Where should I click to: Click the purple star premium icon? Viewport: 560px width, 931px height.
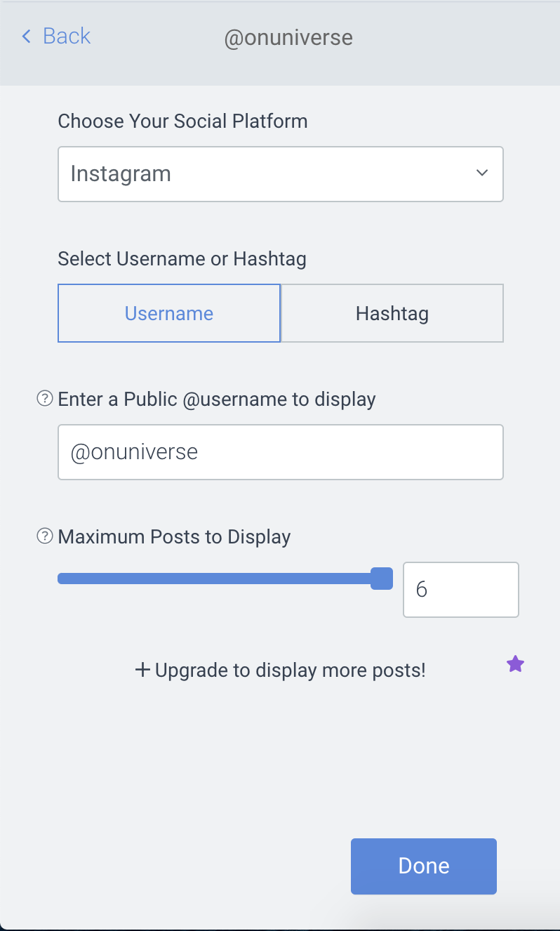[516, 663]
